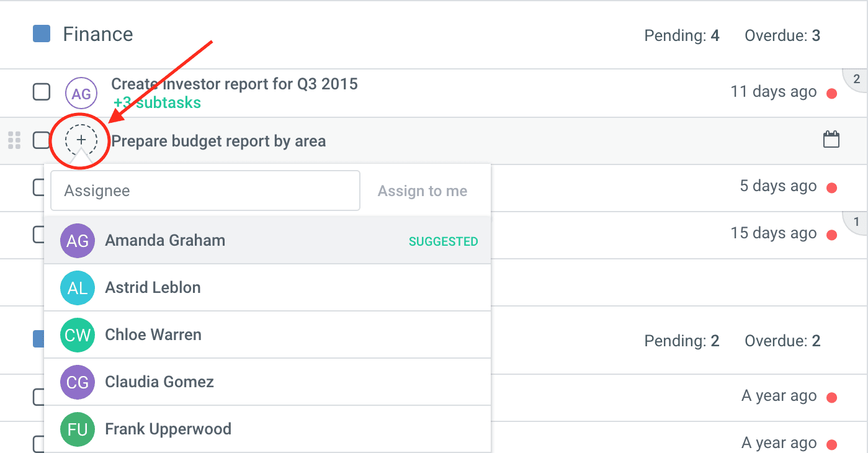The image size is (868, 453).
Task: Check the Create investor report task checkbox
Action: tap(42, 92)
